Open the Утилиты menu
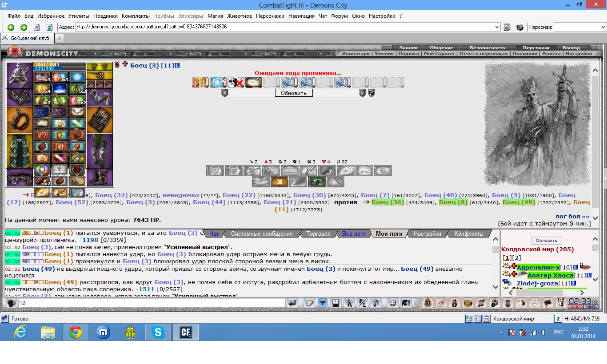 pos(79,16)
